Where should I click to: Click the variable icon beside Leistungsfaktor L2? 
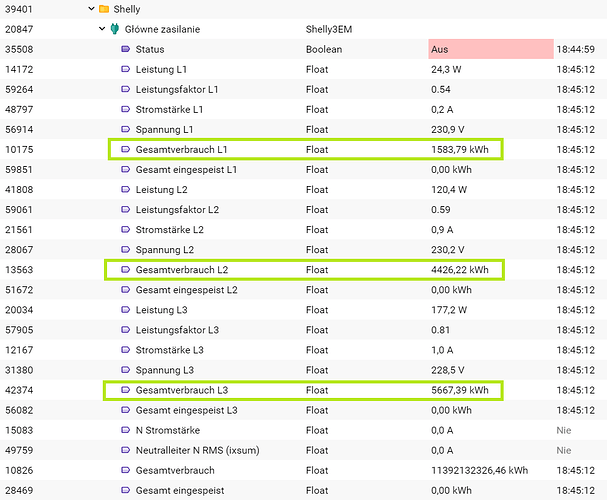[x=125, y=209]
